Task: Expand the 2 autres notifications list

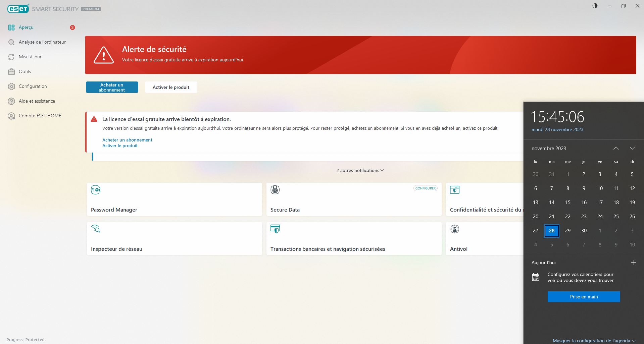Action: (360, 171)
